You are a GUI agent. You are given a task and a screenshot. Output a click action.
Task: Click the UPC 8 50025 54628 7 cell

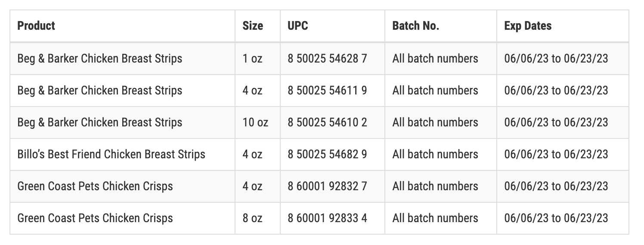pos(327,58)
